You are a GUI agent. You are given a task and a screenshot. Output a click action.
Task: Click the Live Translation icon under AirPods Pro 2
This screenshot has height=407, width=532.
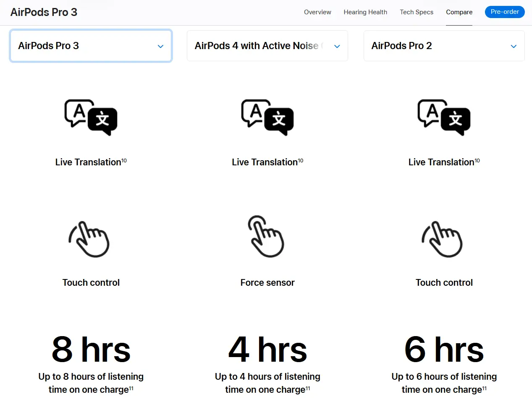point(444,117)
